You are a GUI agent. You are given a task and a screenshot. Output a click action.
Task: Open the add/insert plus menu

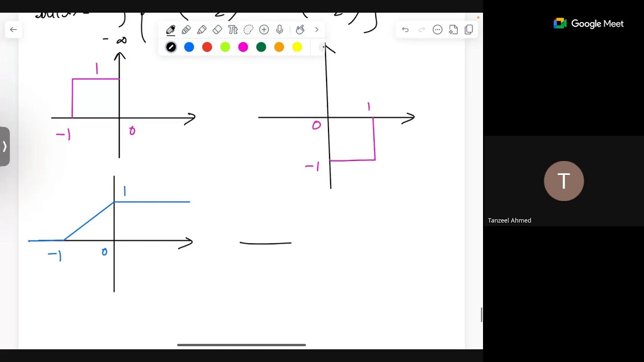pos(264,30)
